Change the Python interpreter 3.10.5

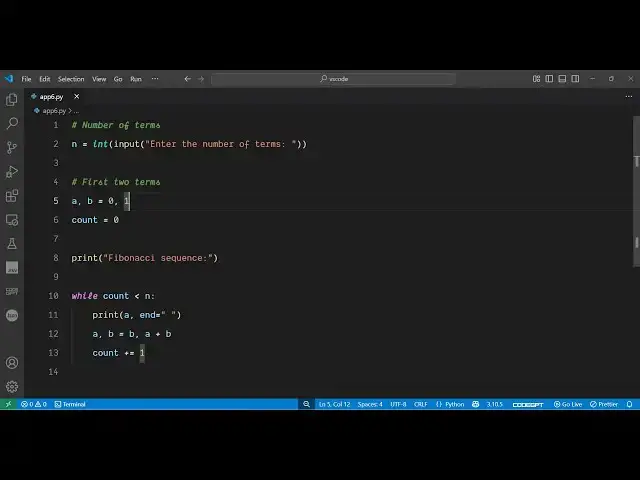tap(494, 404)
